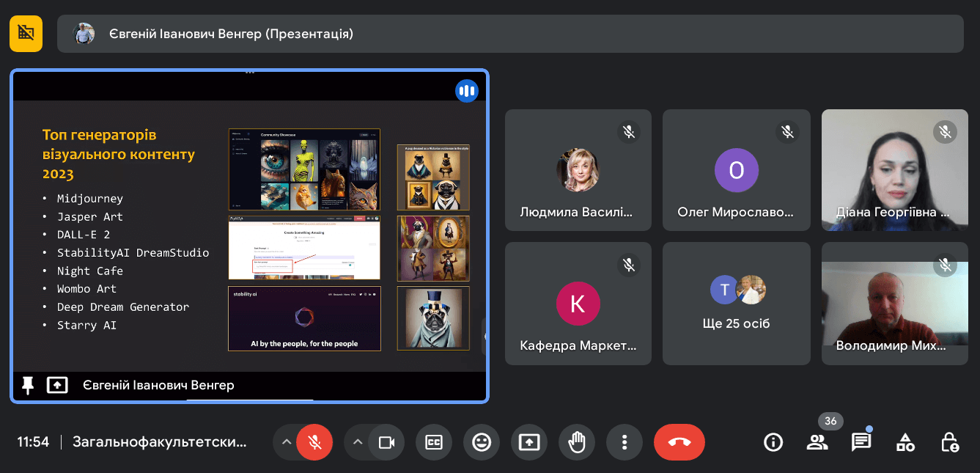Expand the video settings arrow beside the camera
Image resolution: width=980 pixels, height=473 pixels.
pyautogui.click(x=358, y=442)
